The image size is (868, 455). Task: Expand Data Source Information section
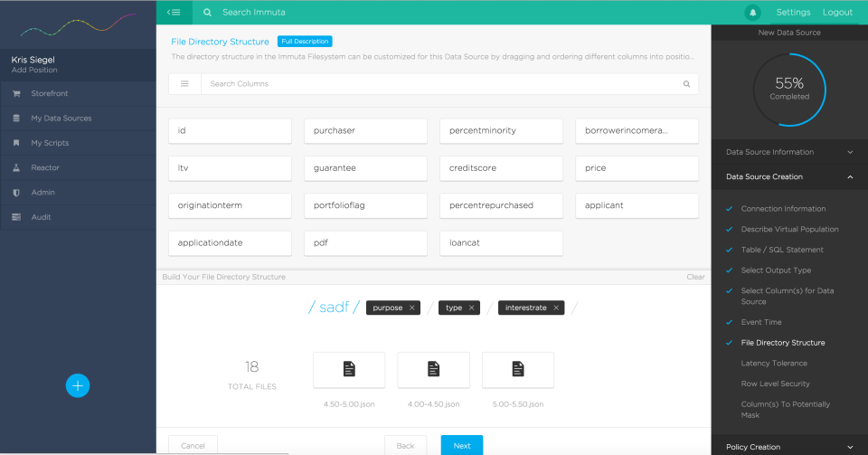[789, 152]
